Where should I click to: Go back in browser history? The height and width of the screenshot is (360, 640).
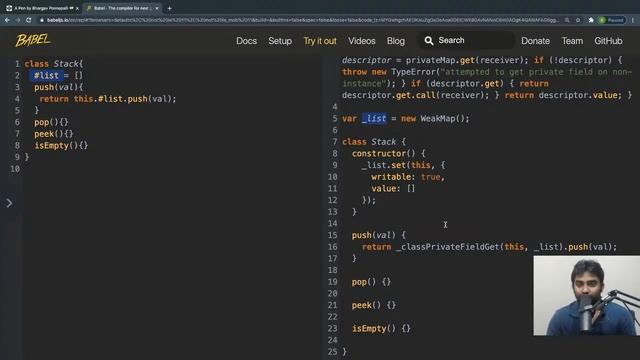click(7, 20)
